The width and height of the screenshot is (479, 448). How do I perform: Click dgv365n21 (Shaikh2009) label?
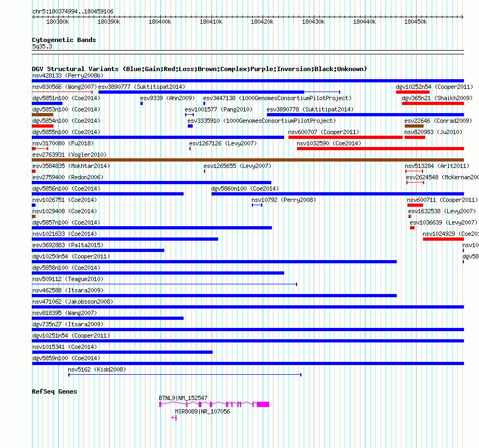437,98
